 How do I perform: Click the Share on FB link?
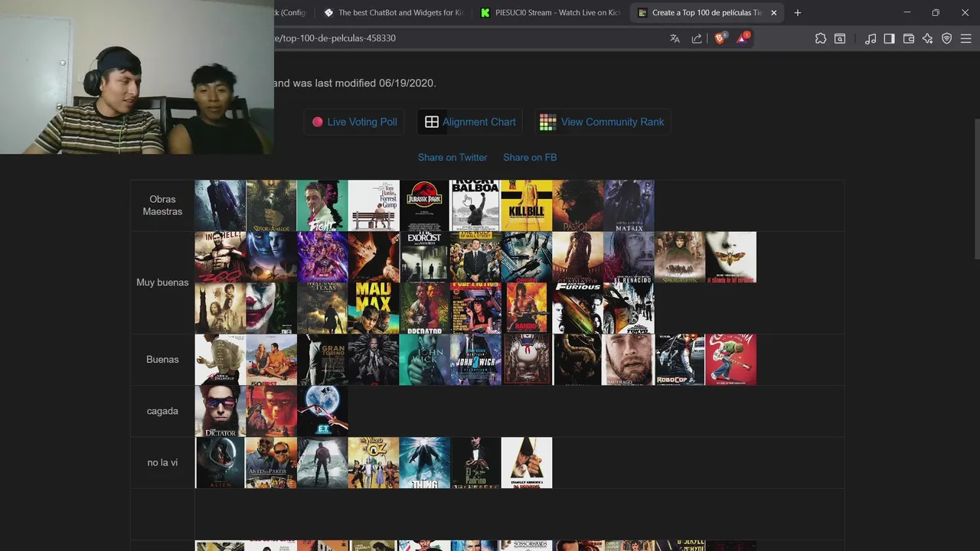530,157
